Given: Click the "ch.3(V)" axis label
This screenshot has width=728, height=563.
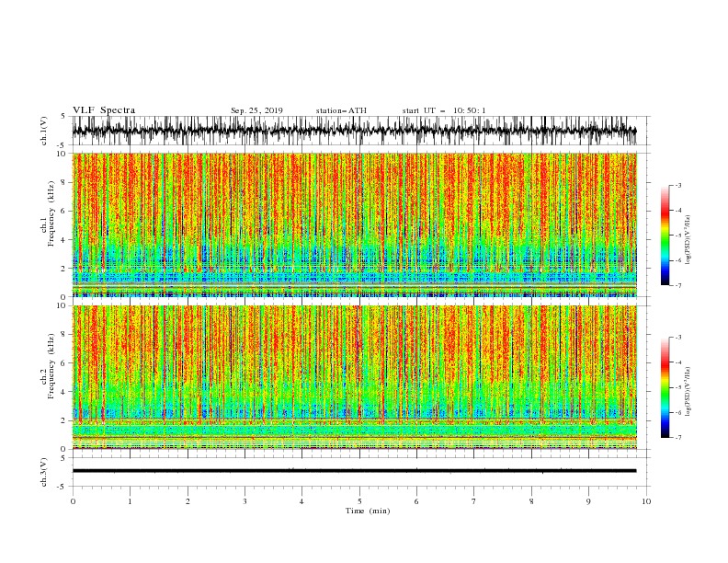Looking at the screenshot, I should [x=44, y=472].
